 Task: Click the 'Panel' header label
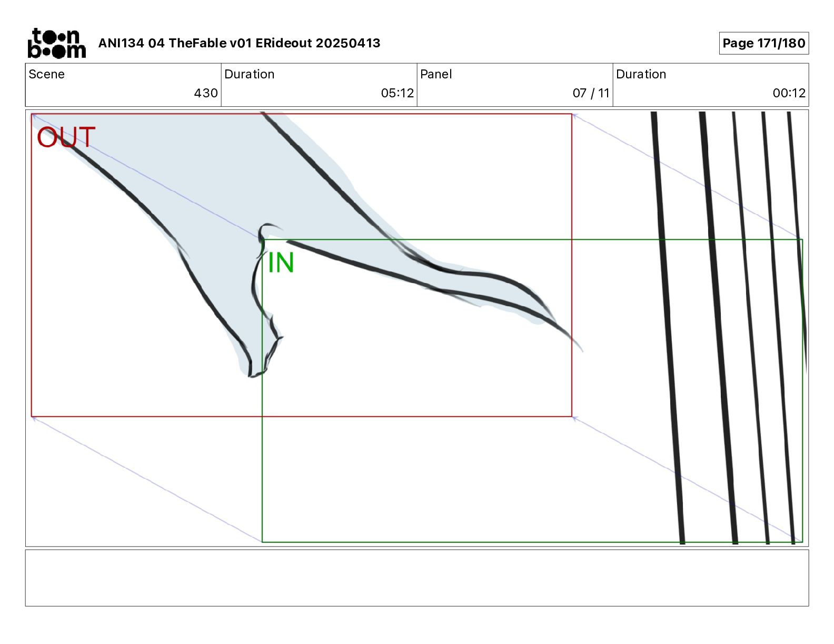click(436, 74)
